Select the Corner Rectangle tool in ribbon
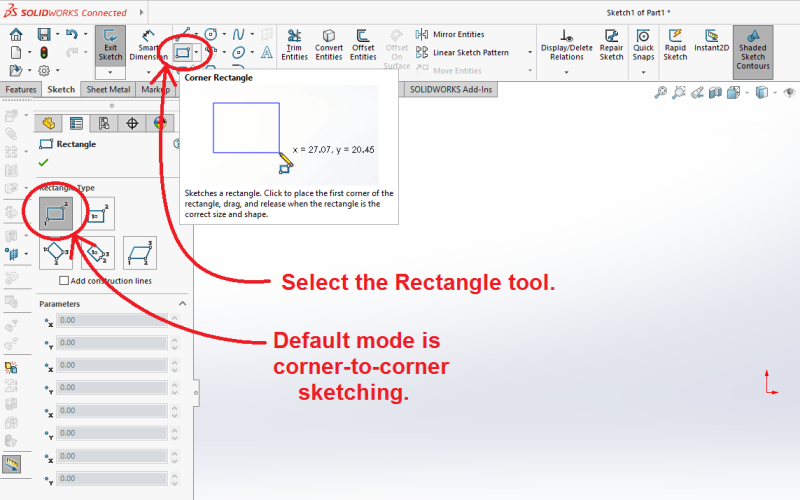Screen dimensions: 800x500 tap(183, 52)
